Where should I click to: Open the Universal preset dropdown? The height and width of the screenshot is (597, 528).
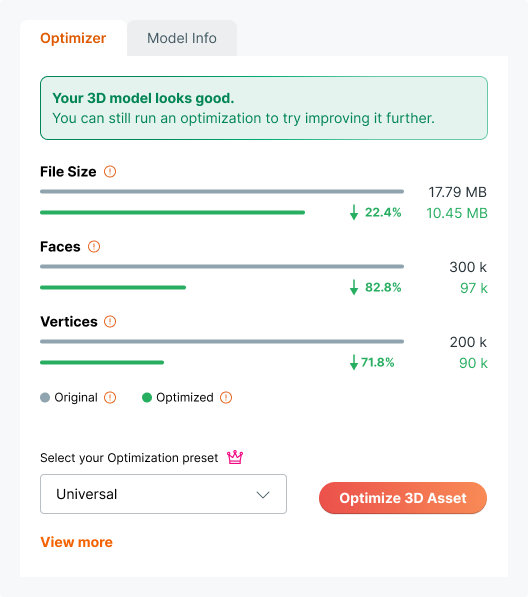pyautogui.click(x=163, y=494)
